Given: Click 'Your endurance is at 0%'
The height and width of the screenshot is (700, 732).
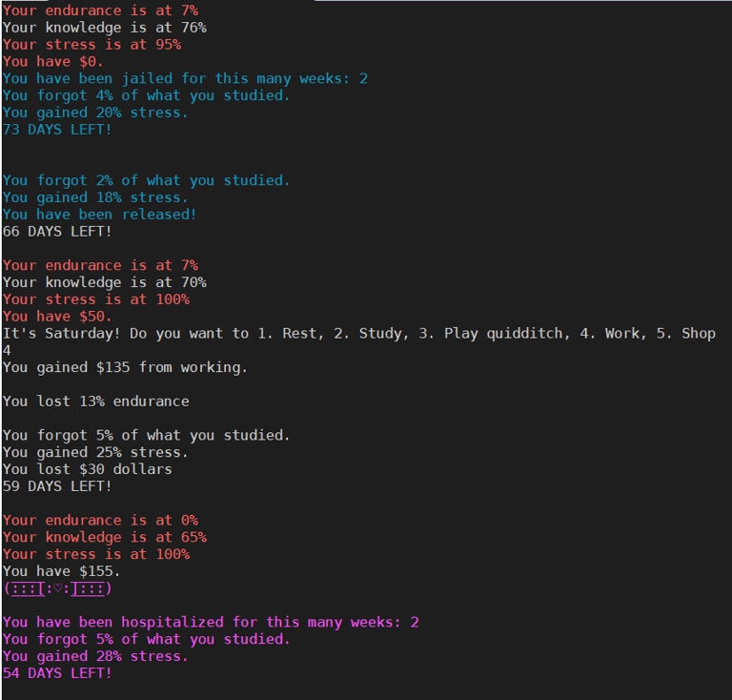Looking at the screenshot, I should coord(100,521).
